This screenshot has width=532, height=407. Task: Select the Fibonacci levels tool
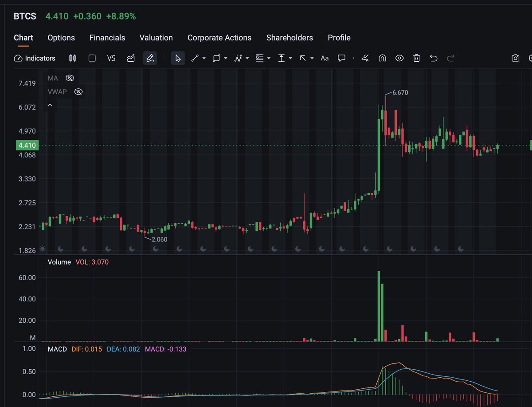(x=260, y=58)
